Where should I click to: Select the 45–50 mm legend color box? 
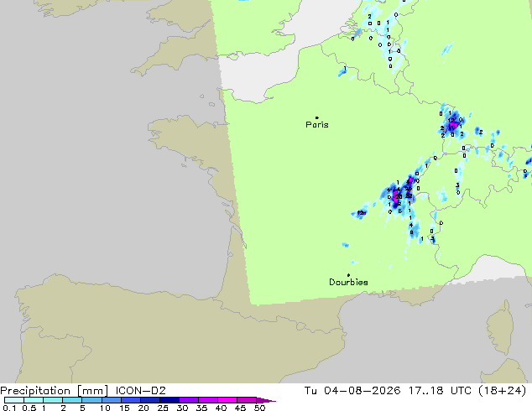[x=247, y=400]
